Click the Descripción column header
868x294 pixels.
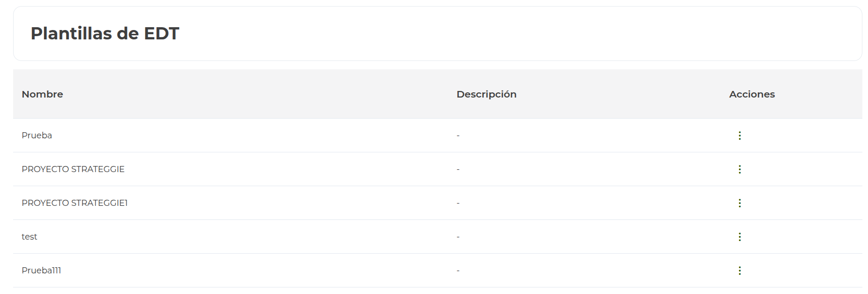[486, 94]
